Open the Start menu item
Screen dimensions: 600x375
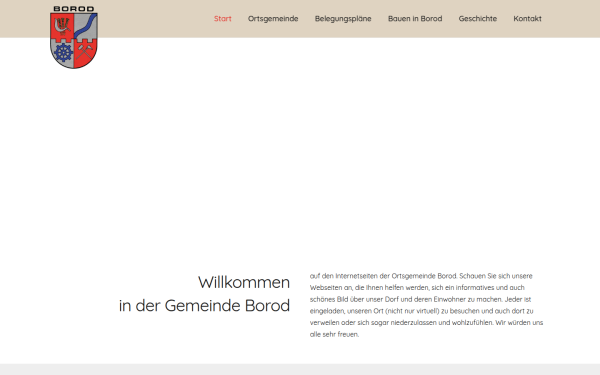(223, 19)
